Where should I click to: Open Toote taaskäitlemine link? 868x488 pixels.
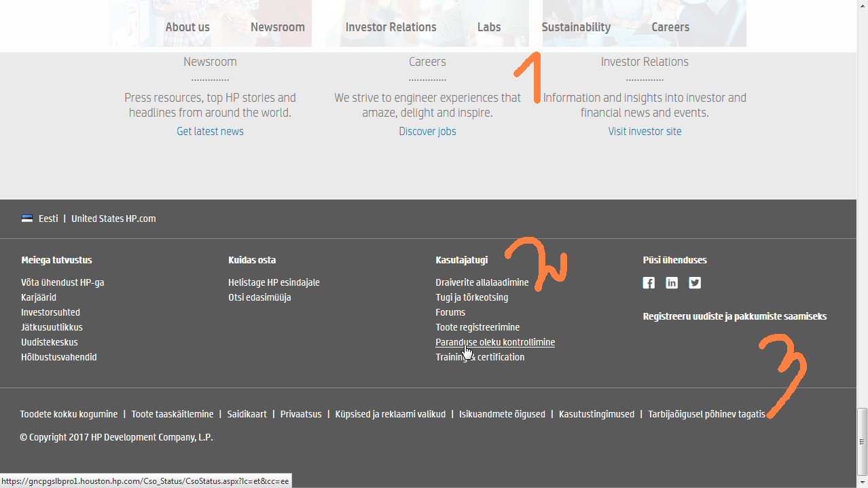[173, 414]
